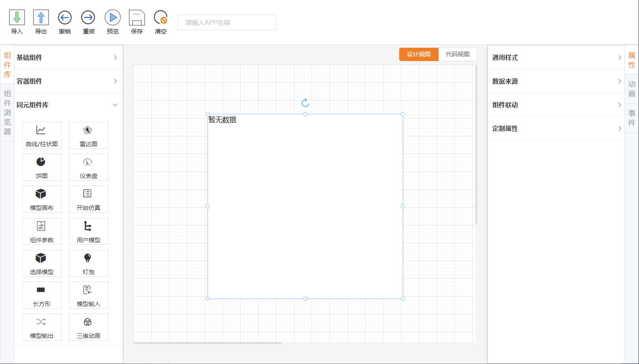Click the canvas vertical scrollbar
This screenshot has width=639, height=364.
[x=476, y=144]
